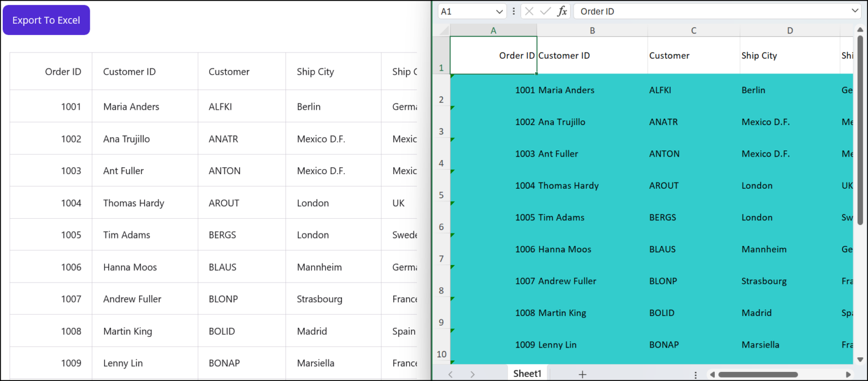Select cell A1 containing Order ID

(x=493, y=55)
